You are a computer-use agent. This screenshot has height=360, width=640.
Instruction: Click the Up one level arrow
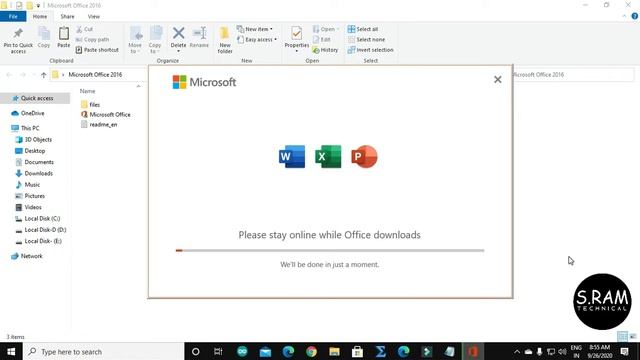(44, 75)
